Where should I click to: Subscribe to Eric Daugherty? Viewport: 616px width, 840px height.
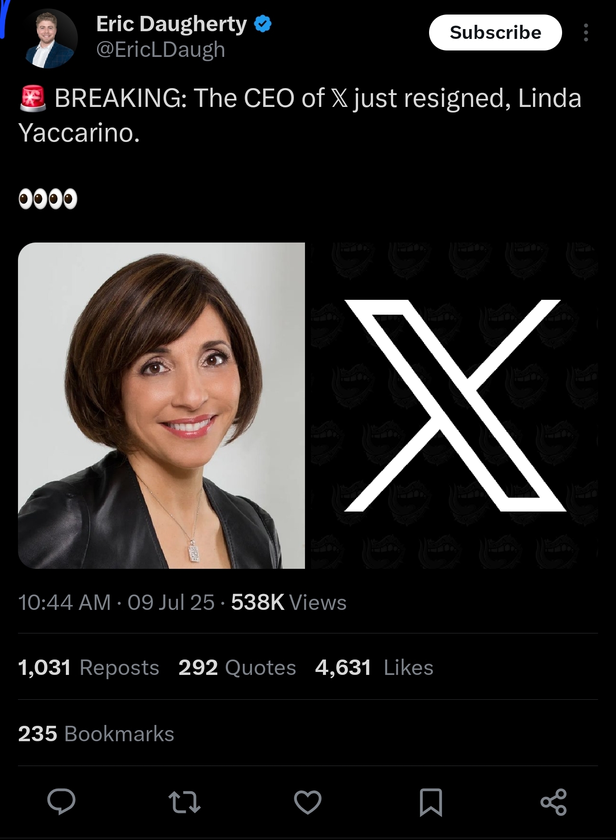495,33
